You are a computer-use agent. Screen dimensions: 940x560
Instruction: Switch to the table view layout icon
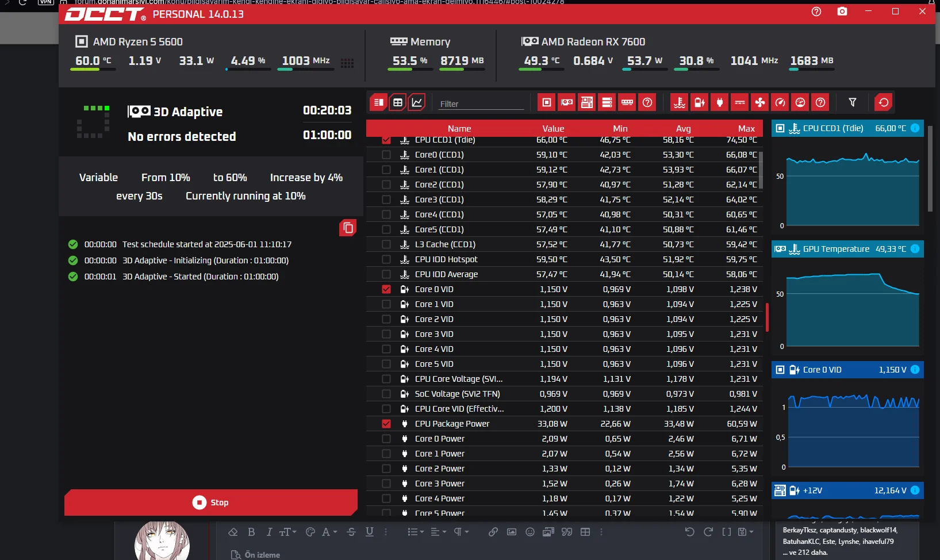(x=397, y=102)
